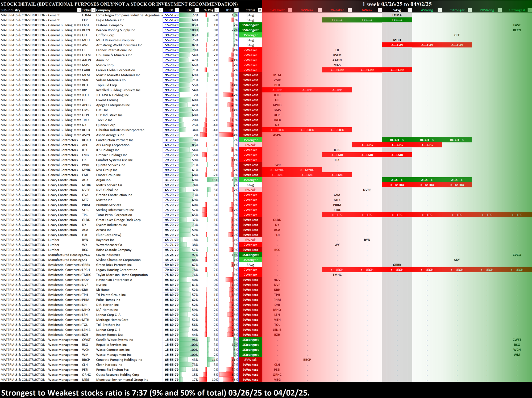Image resolution: width=532 pixels, height=398 pixels.
Task: Open the Ticker column filter dropdown
Action: tap(93, 10)
